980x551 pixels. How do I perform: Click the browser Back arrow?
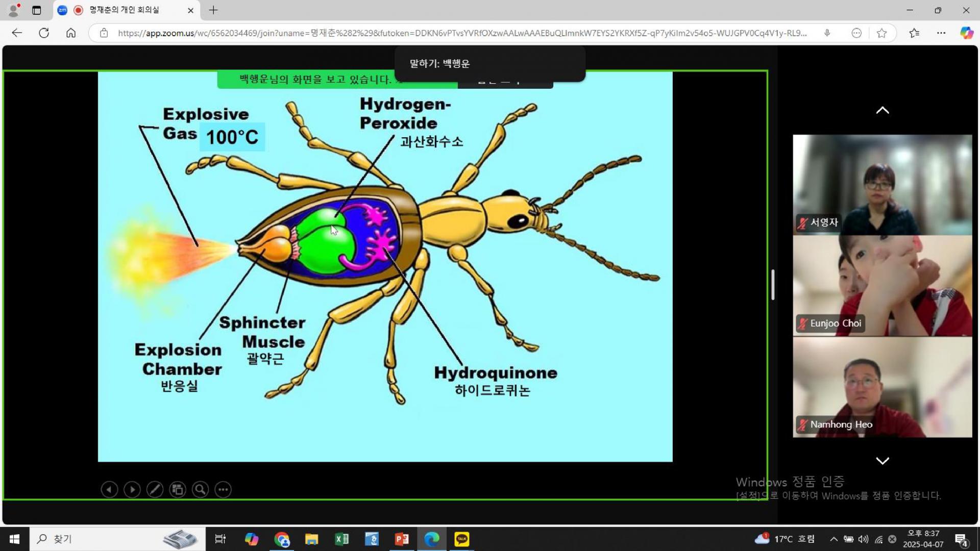pyautogui.click(x=17, y=33)
